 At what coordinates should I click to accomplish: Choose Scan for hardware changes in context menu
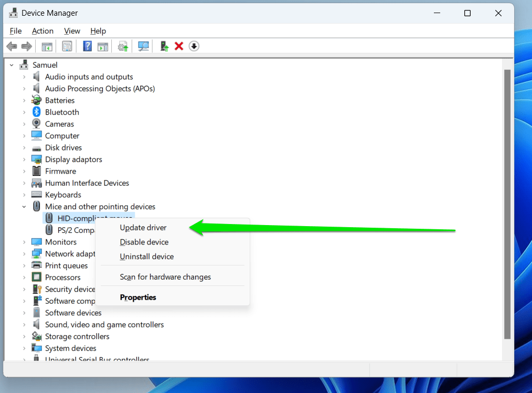(x=165, y=277)
